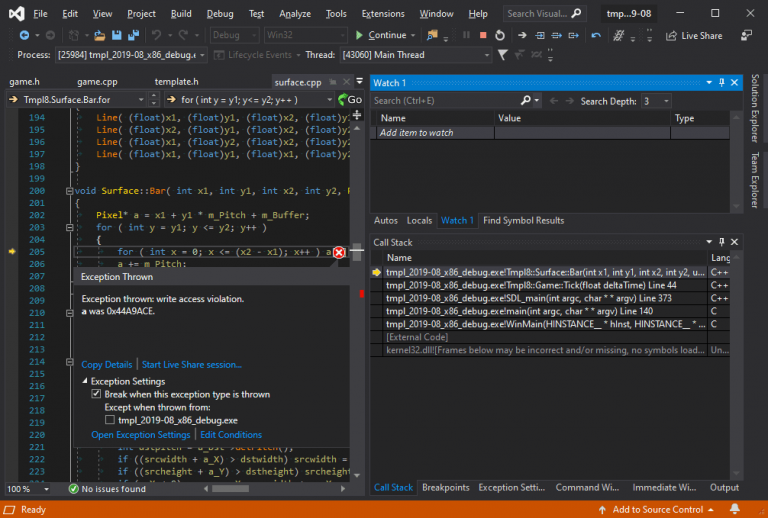Image resolution: width=768 pixels, height=518 pixels.
Task: Click the split editor icon above scrollbar
Action: pos(357,115)
